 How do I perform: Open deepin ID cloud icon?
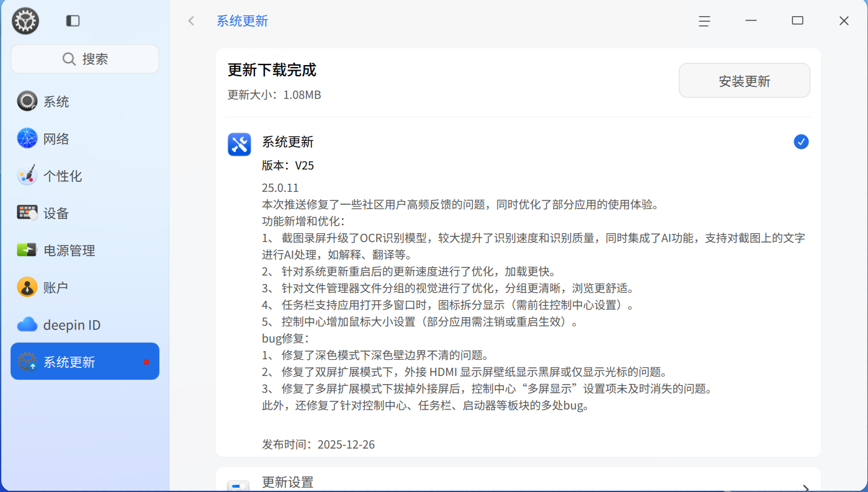(x=27, y=324)
